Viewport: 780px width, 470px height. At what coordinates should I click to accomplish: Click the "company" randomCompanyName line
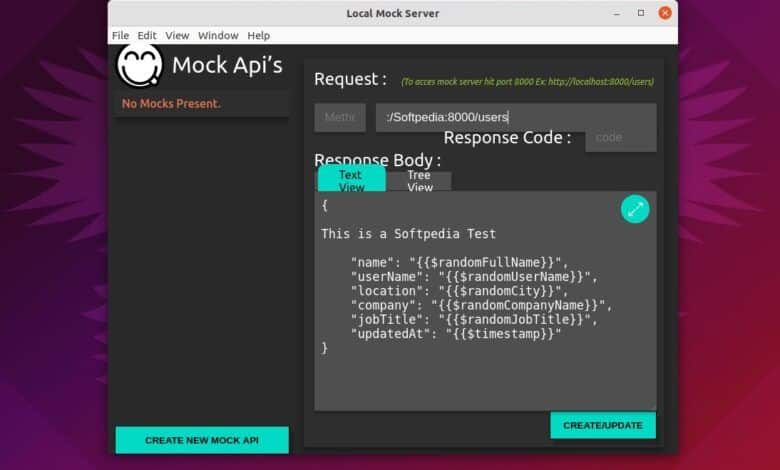pos(482,305)
